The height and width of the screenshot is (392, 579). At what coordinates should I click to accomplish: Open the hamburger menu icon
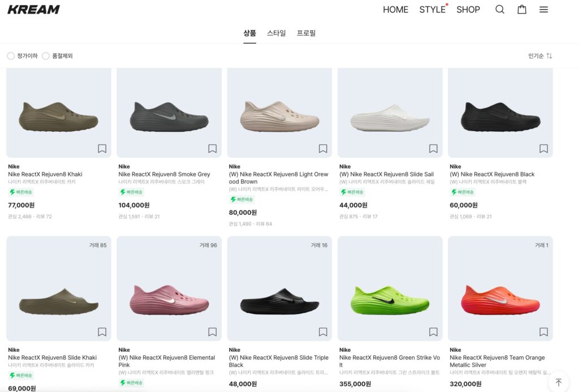[x=543, y=10]
